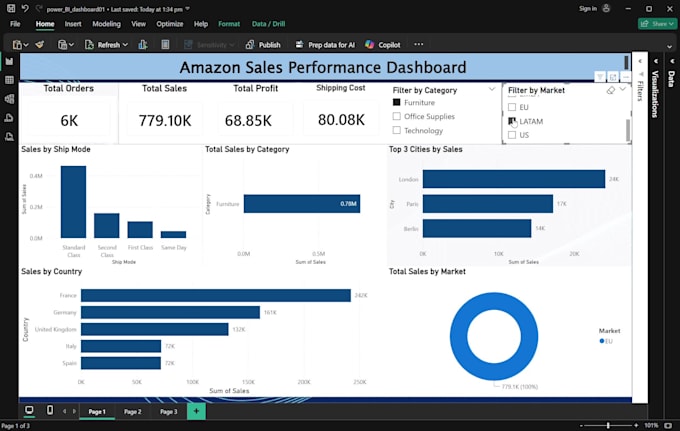Open the Paste dropdown arrow
Viewport: 680px width, 431px height.
(x=26, y=45)
